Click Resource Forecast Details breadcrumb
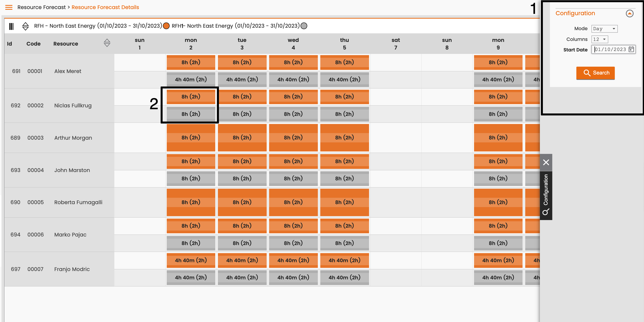 [x=105, y=7]
